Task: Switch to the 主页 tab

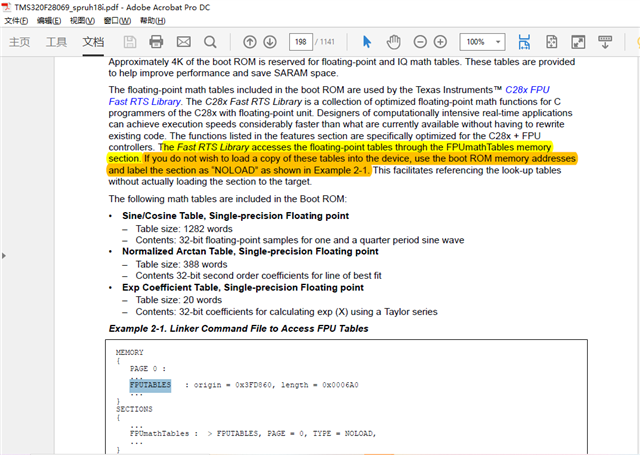Action: [20, 42]
